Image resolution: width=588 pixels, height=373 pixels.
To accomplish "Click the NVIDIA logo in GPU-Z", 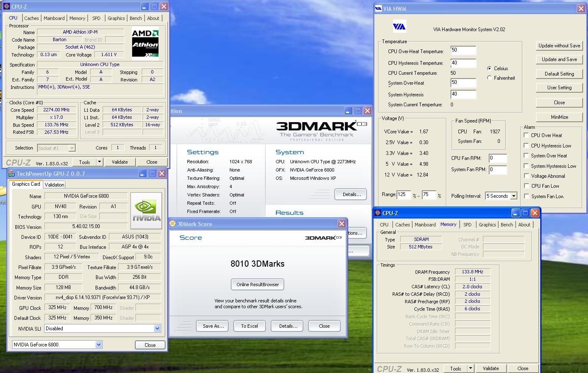I will [146, 211].
